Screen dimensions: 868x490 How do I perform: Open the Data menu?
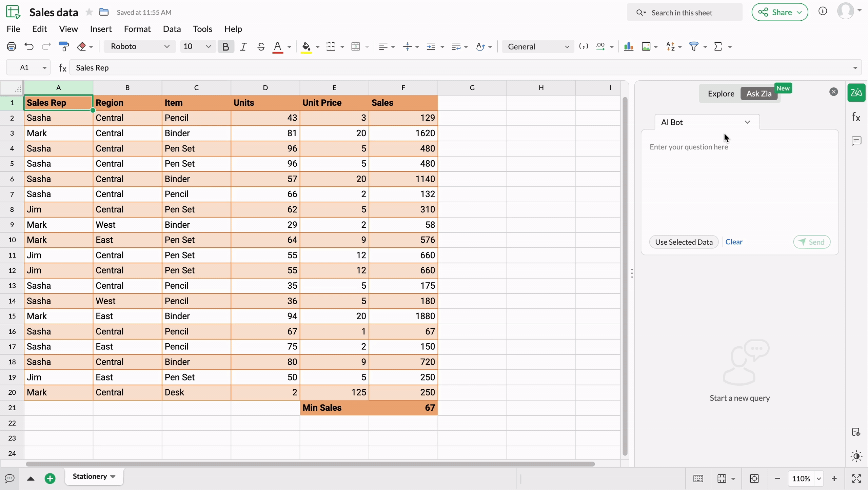click(172, 29)
